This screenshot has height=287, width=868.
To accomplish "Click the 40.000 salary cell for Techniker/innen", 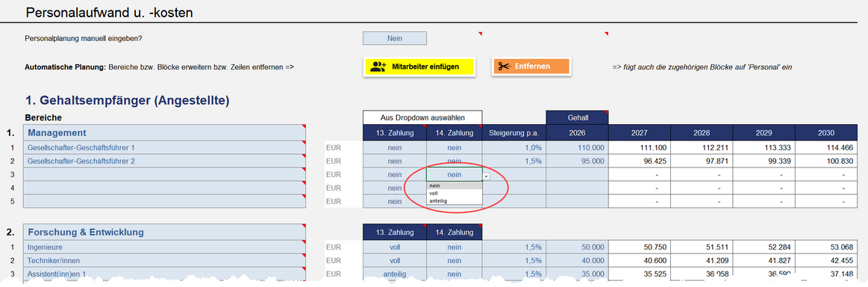I will click(x=578, y=260).
